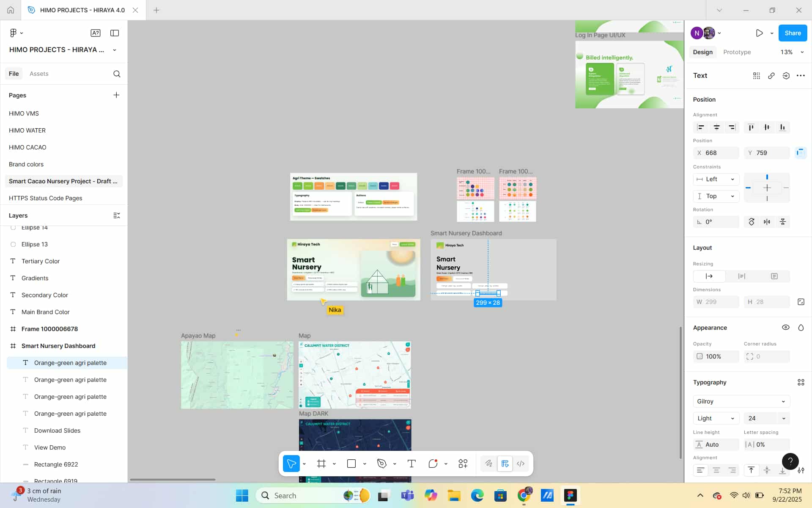This screenshot has width=812, height=508.
Task: Open the Gilroy font family dropdown
Action: click(741, 401)
